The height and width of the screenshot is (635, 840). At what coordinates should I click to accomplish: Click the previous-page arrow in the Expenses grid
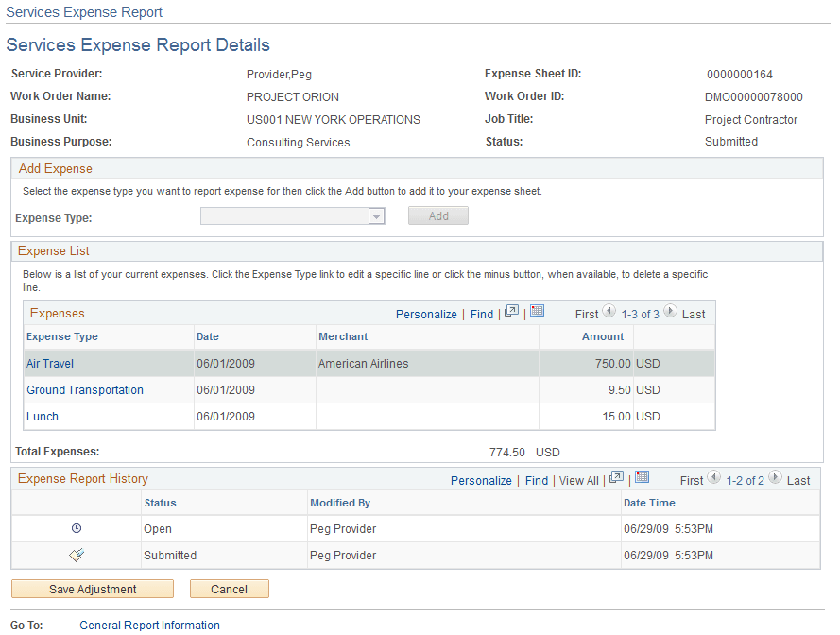(x=609, y=313)
